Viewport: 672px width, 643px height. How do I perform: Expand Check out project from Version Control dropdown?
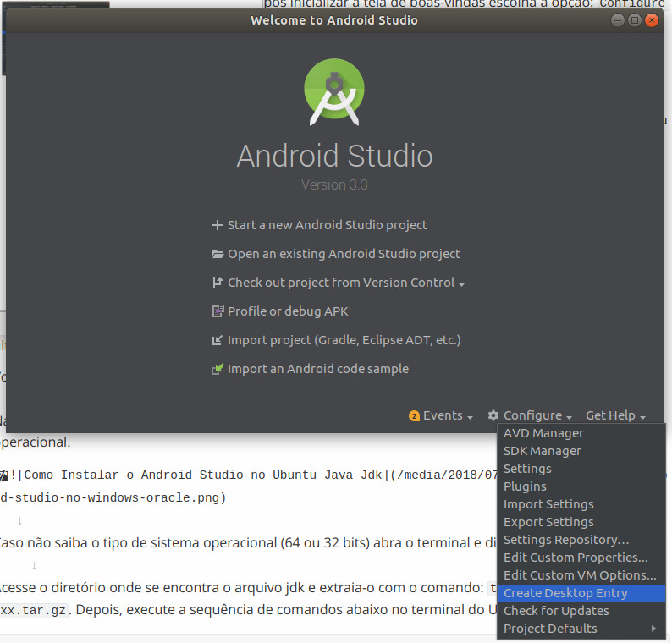[x=345, y=283]
